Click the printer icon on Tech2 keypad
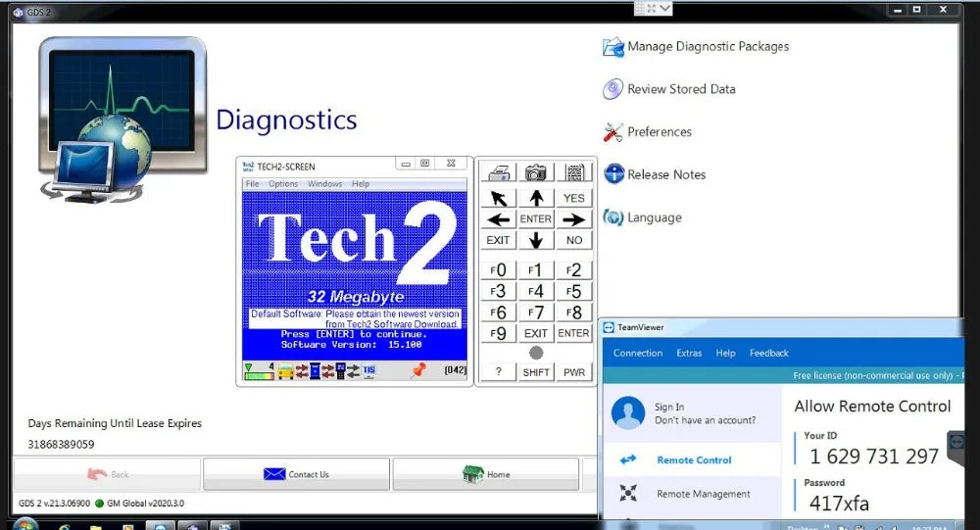 [x=499, y=172]
